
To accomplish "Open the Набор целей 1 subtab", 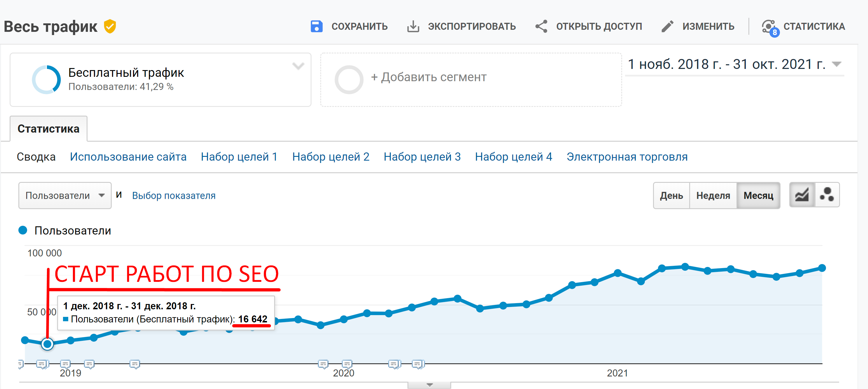I will coord(239,157).
